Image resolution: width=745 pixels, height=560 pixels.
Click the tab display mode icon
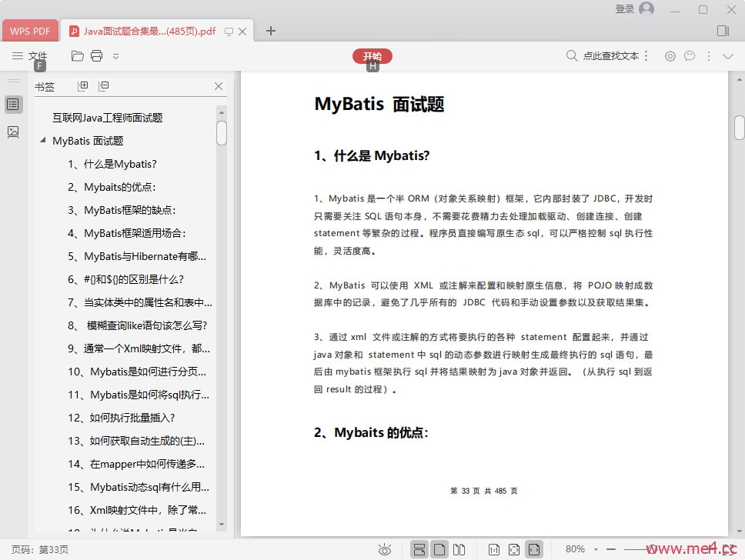pos(229,32)
